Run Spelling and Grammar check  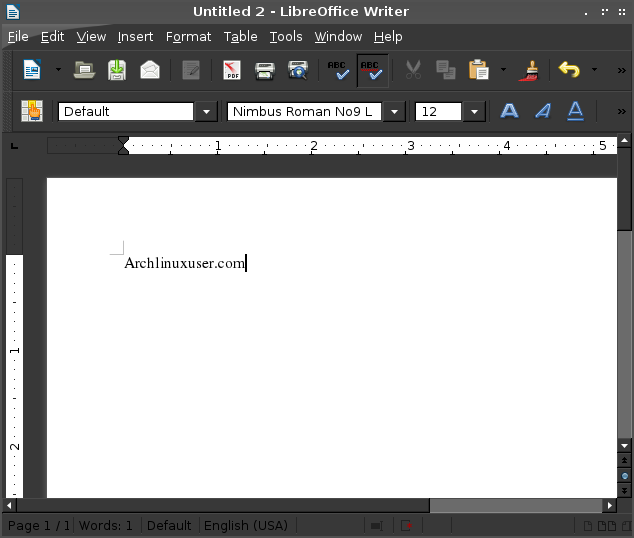(x=338, y=70)
